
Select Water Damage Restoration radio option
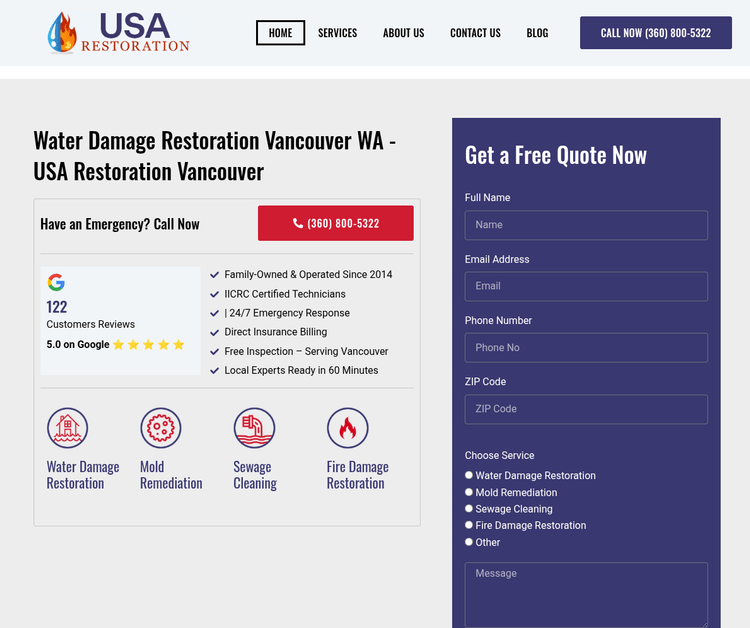469,475
